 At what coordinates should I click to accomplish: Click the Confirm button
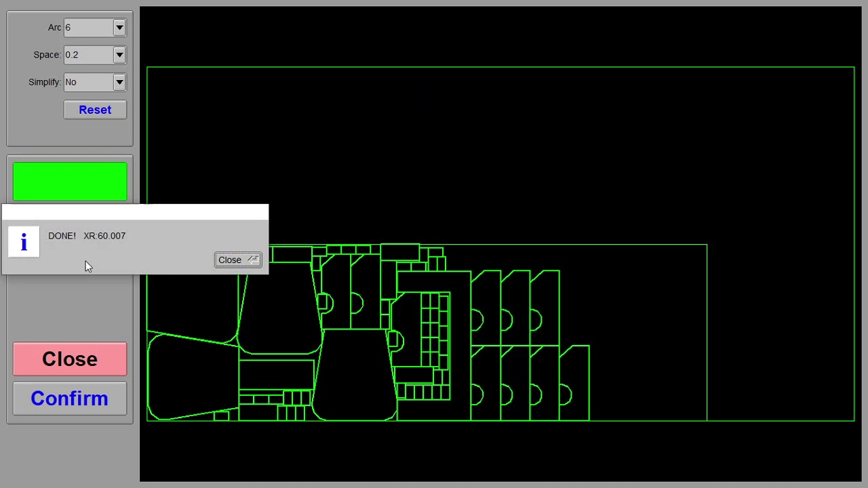70,399
